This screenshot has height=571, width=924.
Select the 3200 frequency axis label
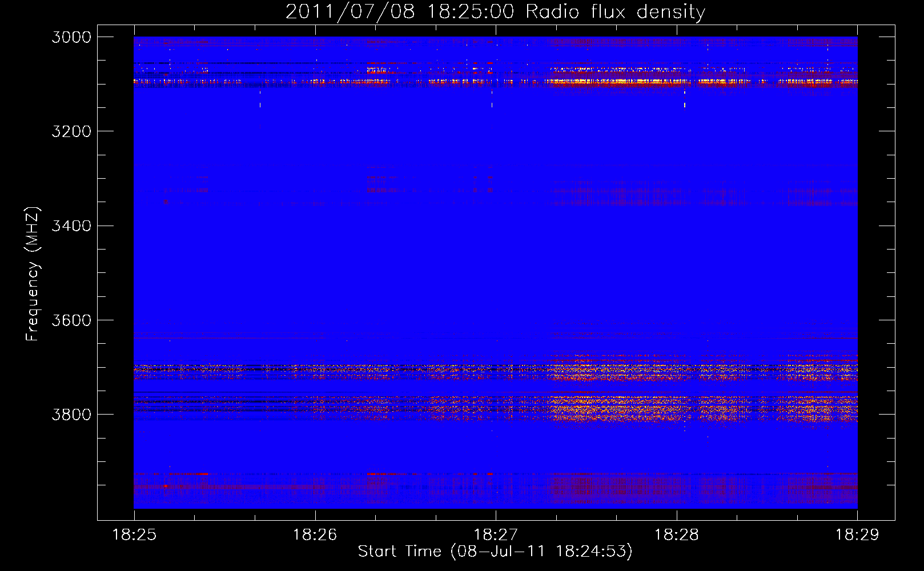coord(71,131)
